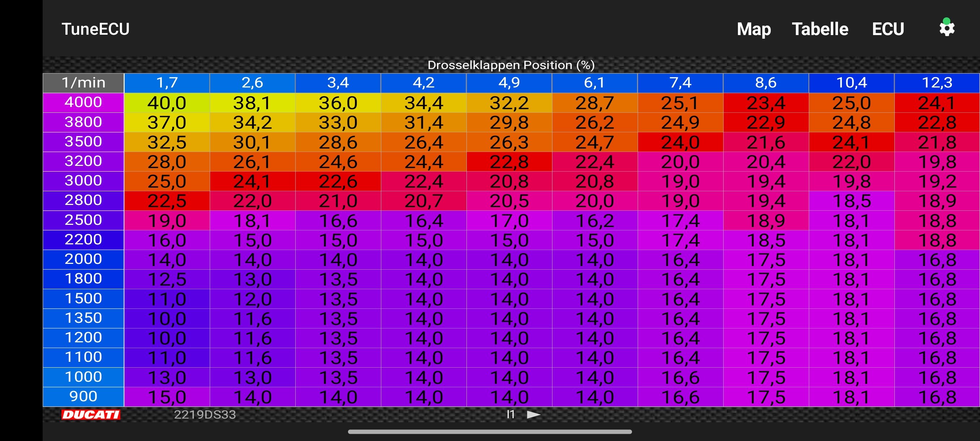Select the 1,7 throttle column header

pos(167,82)
